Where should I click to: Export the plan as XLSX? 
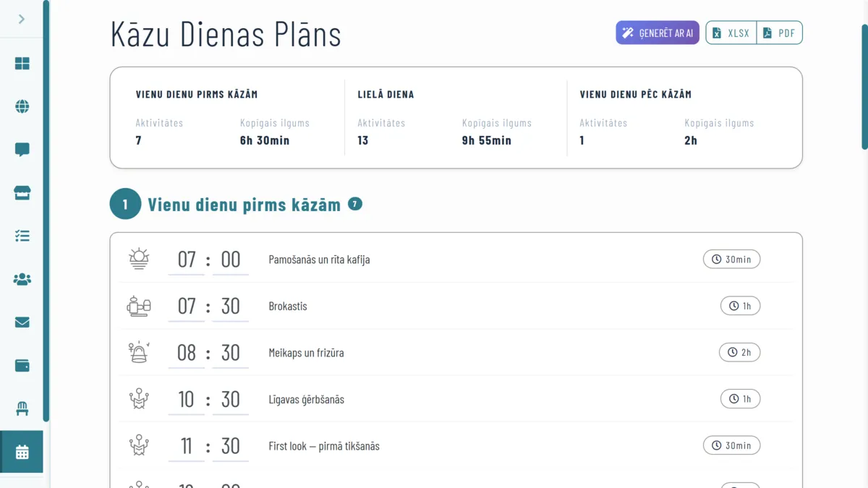click(x=731, y=33)
